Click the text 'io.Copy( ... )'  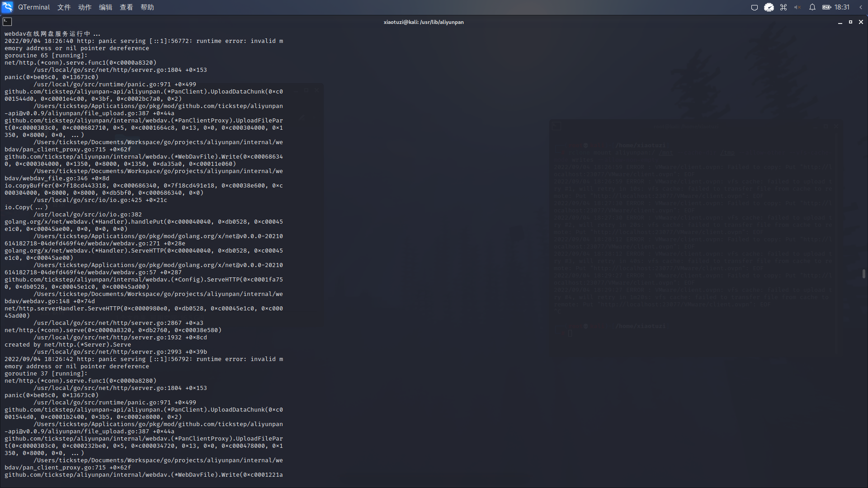26,207
